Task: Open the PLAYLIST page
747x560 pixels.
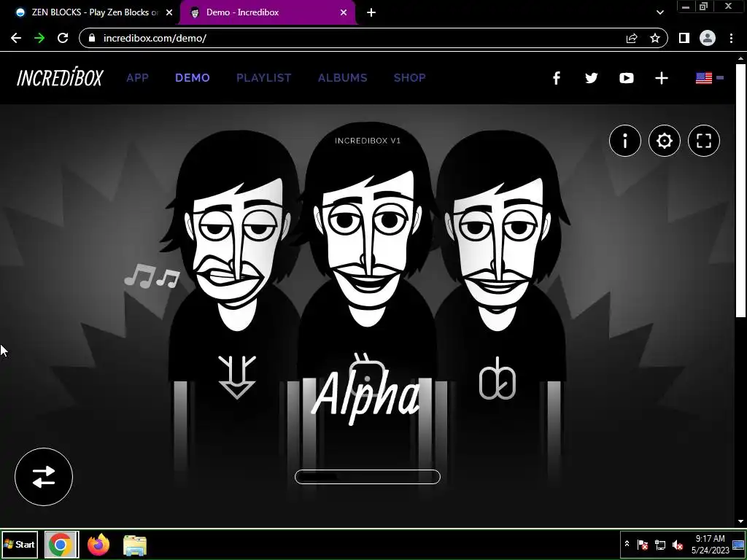Action: (x=264, y=77)
